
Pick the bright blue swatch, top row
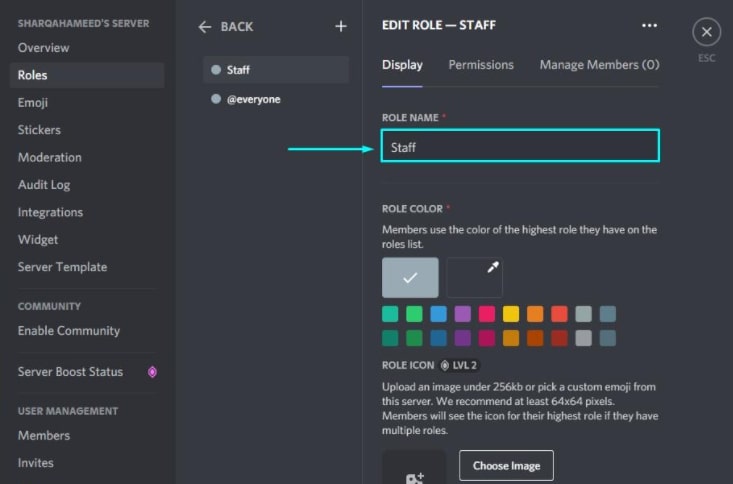[438, 314]
